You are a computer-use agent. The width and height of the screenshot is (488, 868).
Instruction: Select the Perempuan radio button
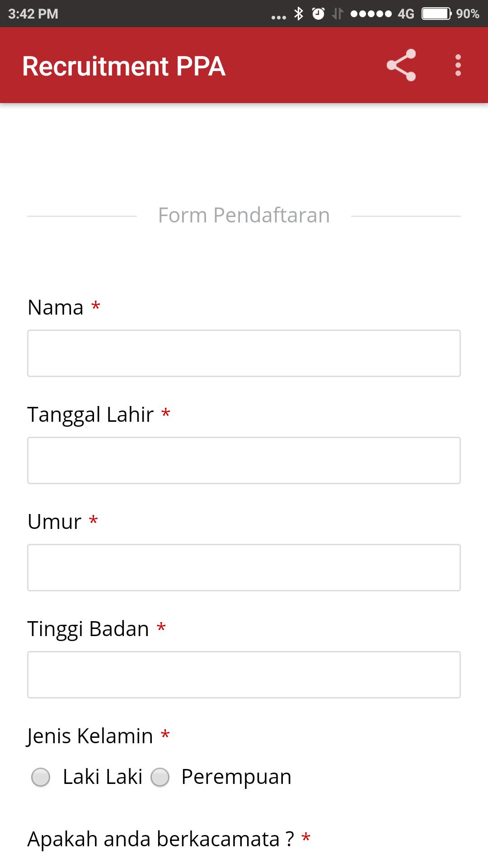[x=160, y=778]
